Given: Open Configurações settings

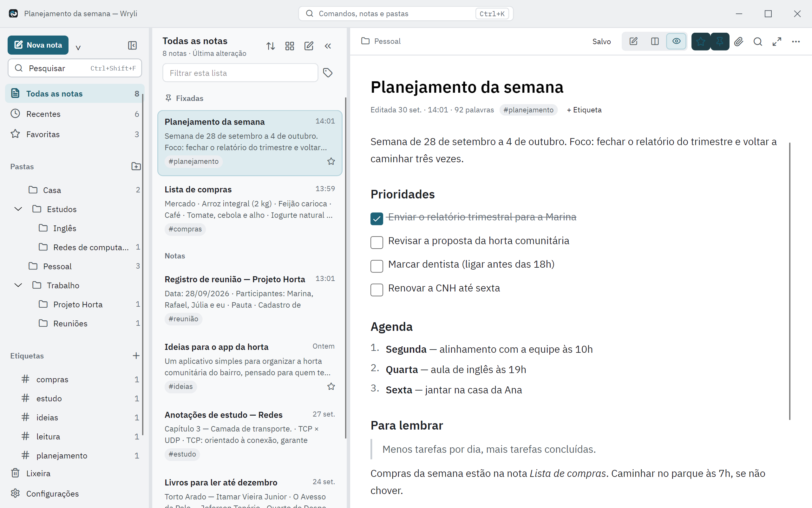Looking at the screenshot, I should tap(75, 493).
